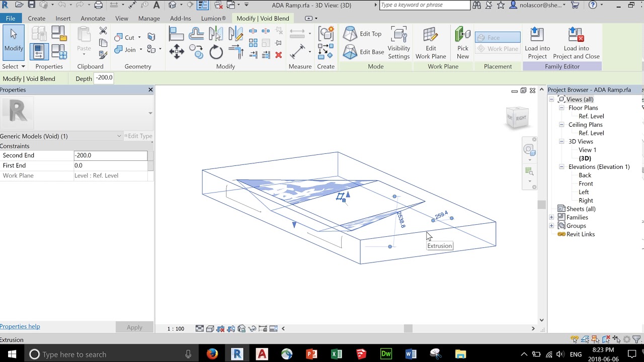Switch to the Annotate ribbon tab

click(x=93, y=18)
